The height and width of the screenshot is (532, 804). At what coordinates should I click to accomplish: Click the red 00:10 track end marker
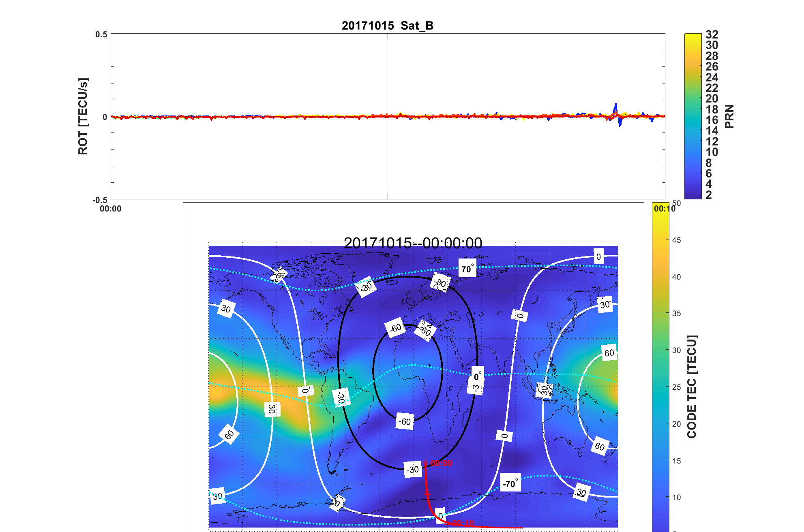pyautogui.click(x=463, y=523)
